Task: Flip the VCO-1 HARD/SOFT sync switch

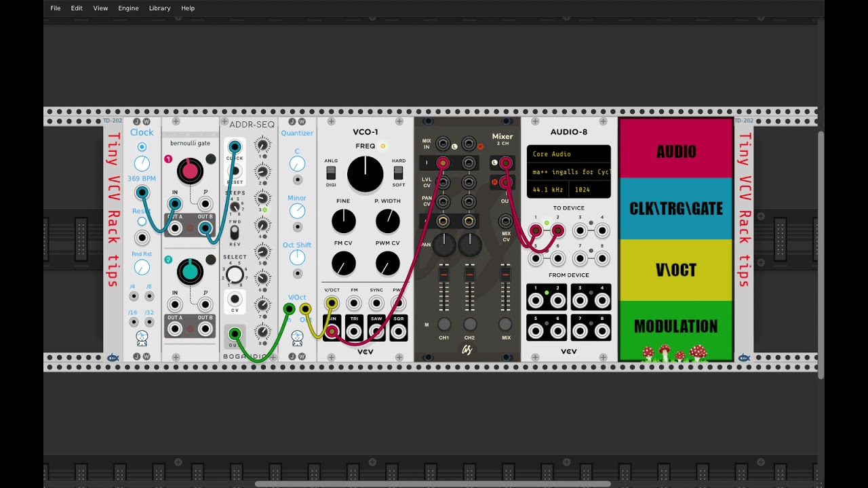Action: (x=398, y=173)
